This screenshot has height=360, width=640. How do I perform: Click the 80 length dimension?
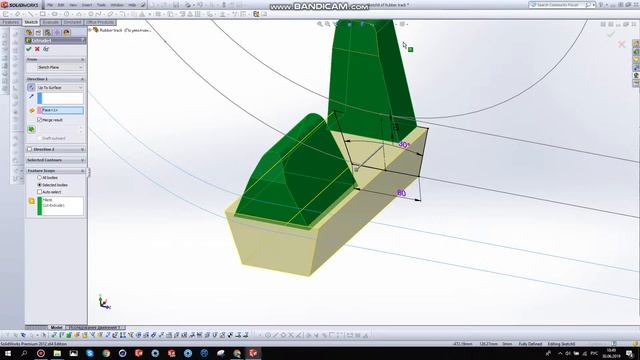click(x=401, y=193)
